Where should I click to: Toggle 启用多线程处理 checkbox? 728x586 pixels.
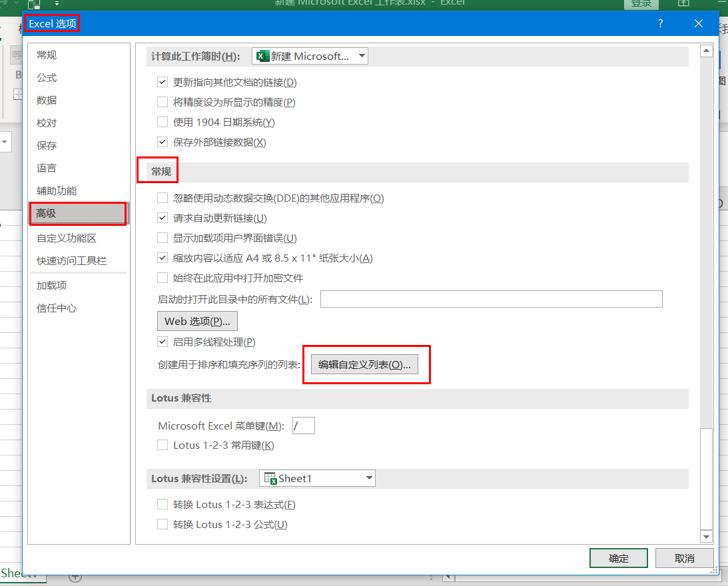(163, 342)
